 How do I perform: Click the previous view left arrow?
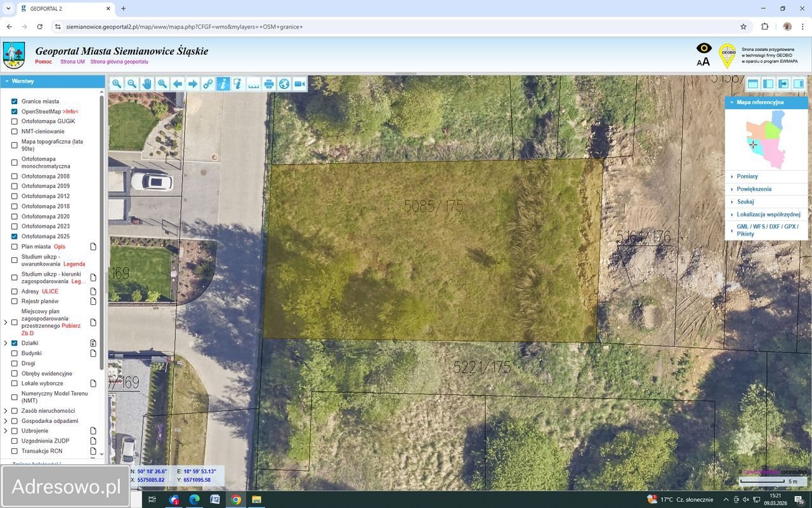tap(178, 84)
